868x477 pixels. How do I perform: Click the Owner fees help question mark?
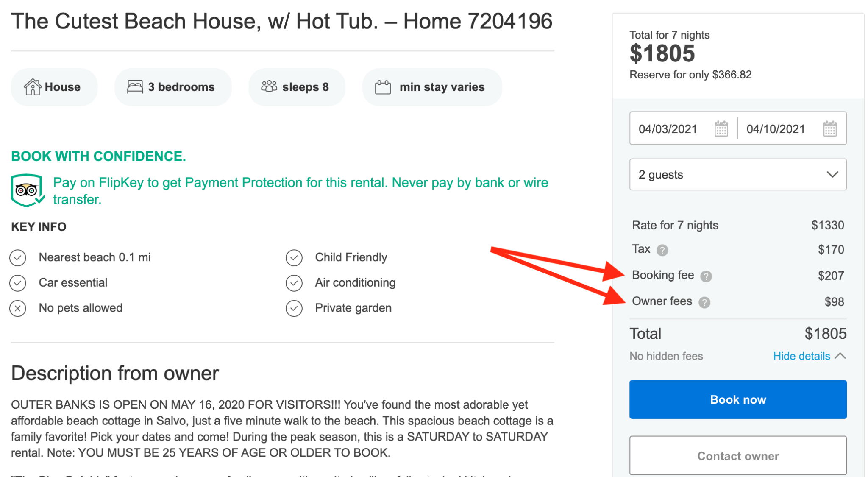pyautogui.click(x=704, y=302)
